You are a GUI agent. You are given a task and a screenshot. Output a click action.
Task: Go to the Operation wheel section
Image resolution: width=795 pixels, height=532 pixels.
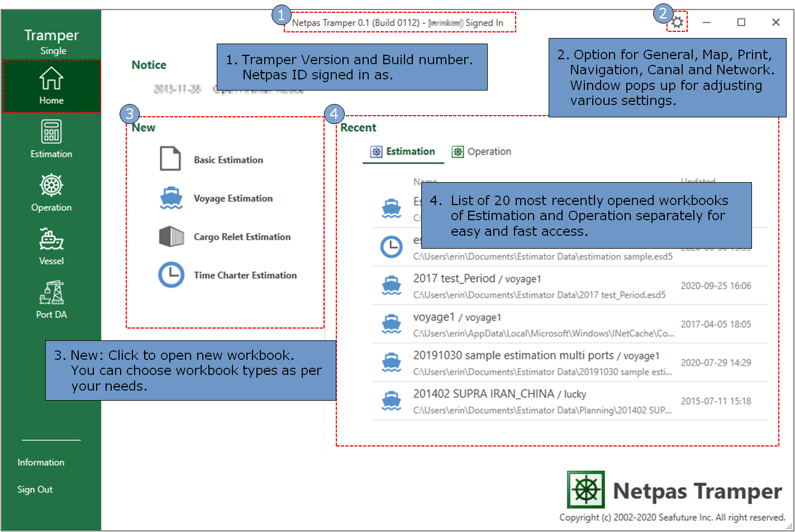point(51,192)
